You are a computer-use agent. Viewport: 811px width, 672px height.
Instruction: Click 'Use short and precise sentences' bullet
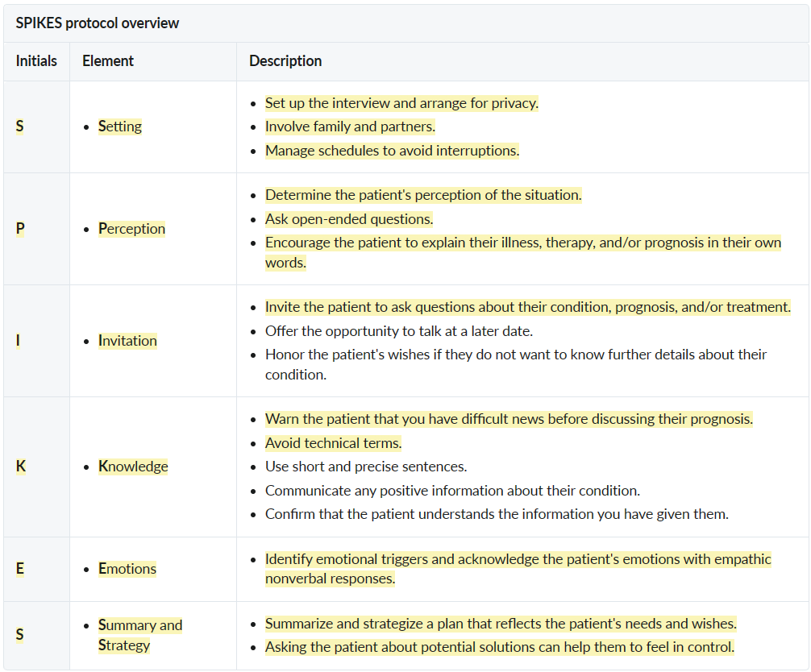[366, 467]
